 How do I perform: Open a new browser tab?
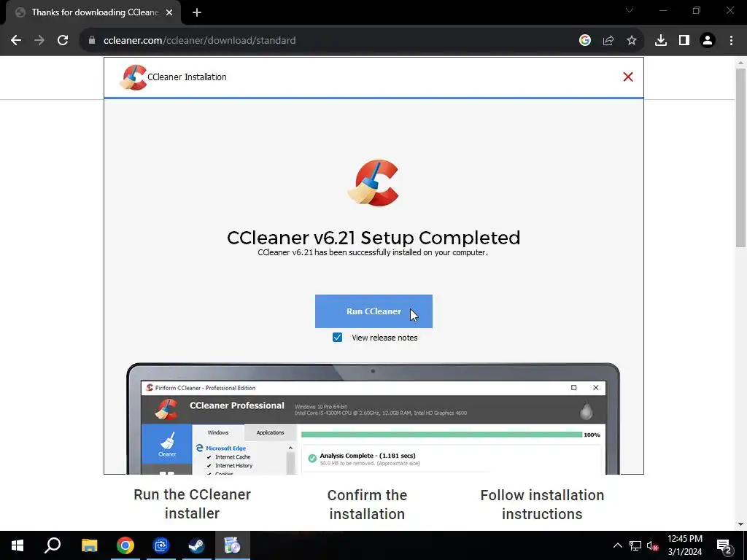197,12
